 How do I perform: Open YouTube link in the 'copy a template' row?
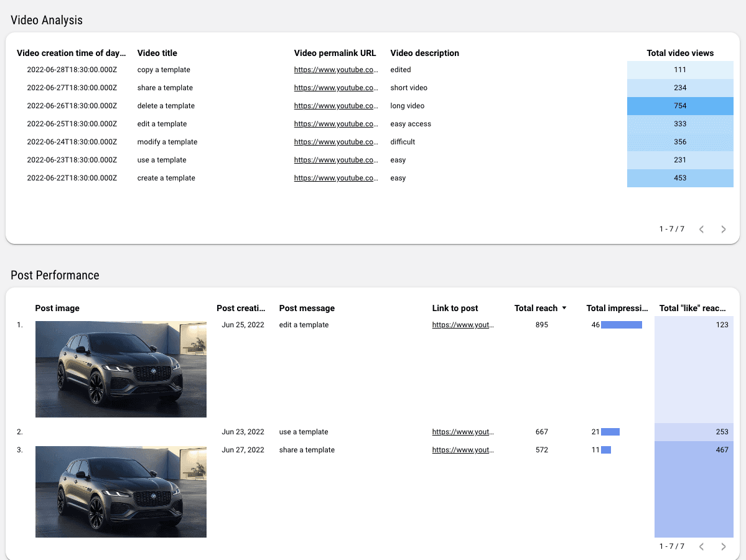click(336, 70)
